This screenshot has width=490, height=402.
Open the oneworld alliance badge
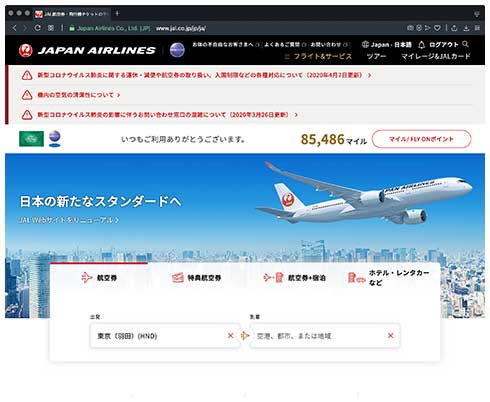(x=177, y=50)
